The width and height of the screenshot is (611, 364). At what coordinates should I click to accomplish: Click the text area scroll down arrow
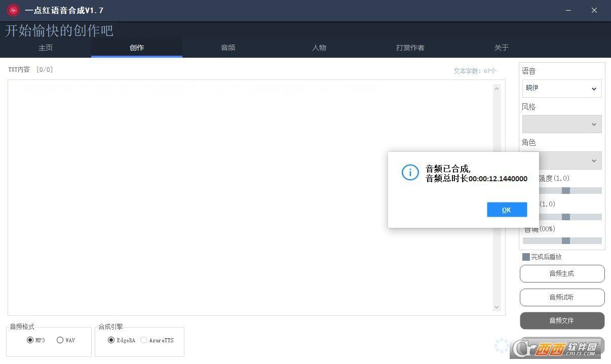tap(497, 307)
